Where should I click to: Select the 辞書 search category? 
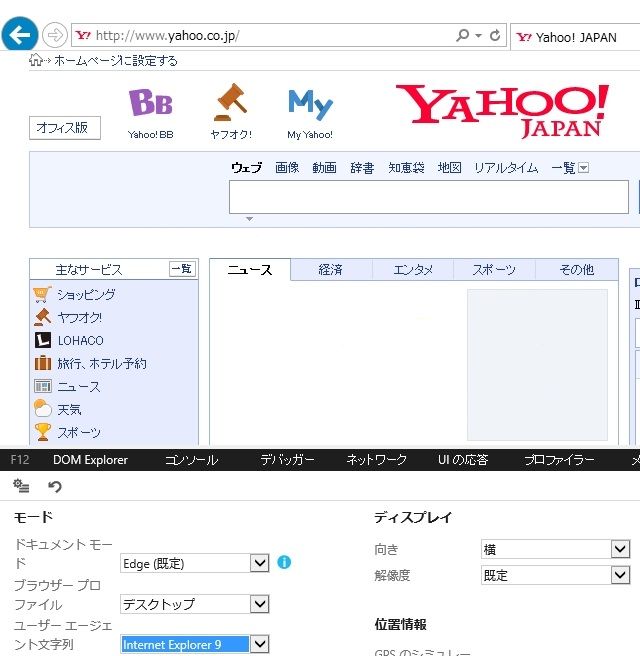(x=362, y=168)
